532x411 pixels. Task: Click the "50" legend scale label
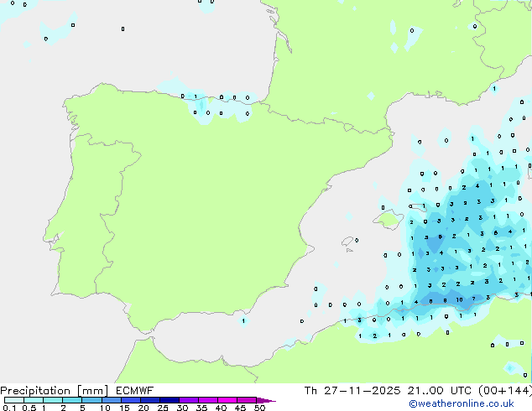click(260, 408)
